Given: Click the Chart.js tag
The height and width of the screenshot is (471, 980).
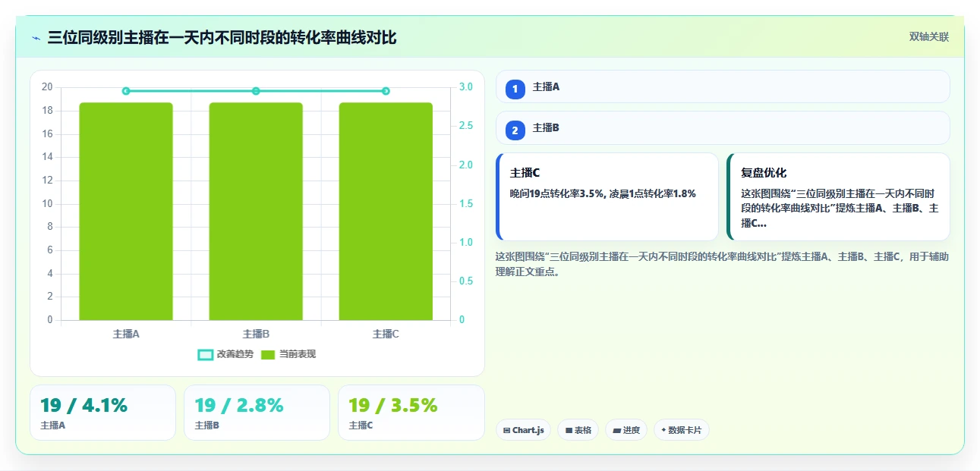Looking at the screenshot, I should (523, 430).
